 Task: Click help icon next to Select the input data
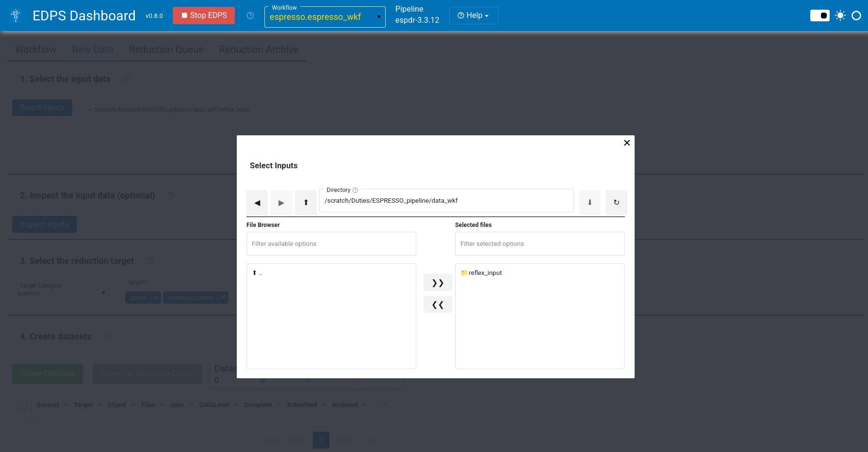pyautogui.click(x=126, y=79)
